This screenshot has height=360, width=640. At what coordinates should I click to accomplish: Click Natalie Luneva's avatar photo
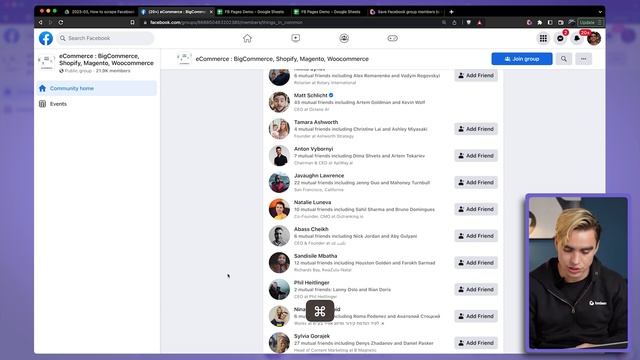(x=279, y=209)
